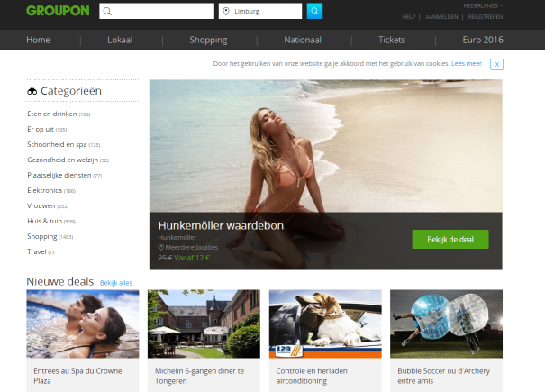Click Entrées au Spa du Crowne Plaza title
545x392 pixels.
coord(77,376)
